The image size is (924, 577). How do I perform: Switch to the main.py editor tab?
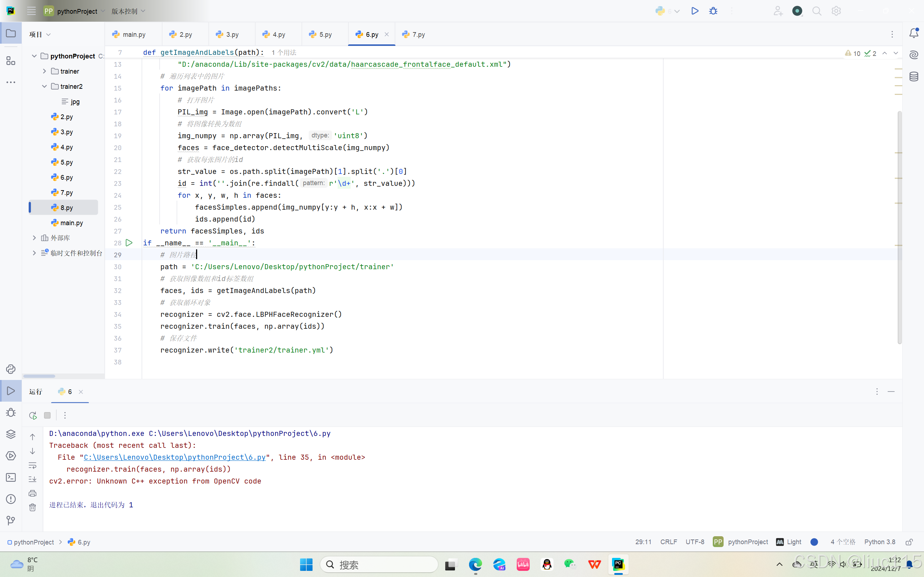pyautogui.click(x=134, y=34)
